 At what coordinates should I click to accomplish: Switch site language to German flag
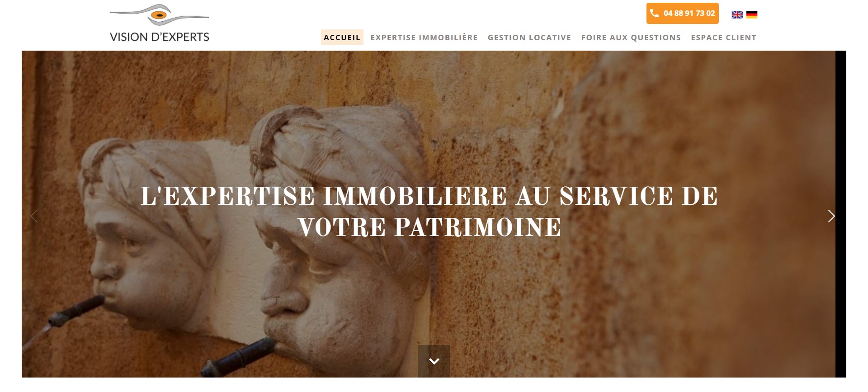751,14
